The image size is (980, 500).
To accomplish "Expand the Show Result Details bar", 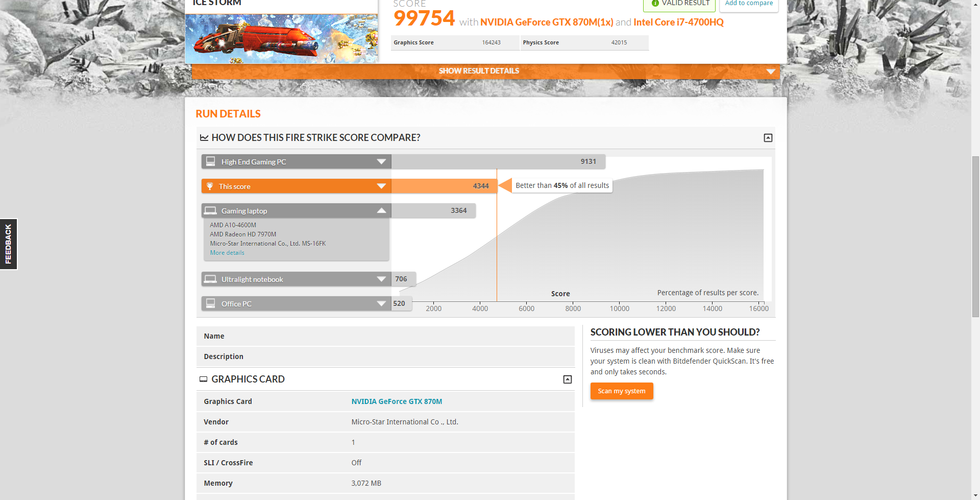I will click(485, 71).
